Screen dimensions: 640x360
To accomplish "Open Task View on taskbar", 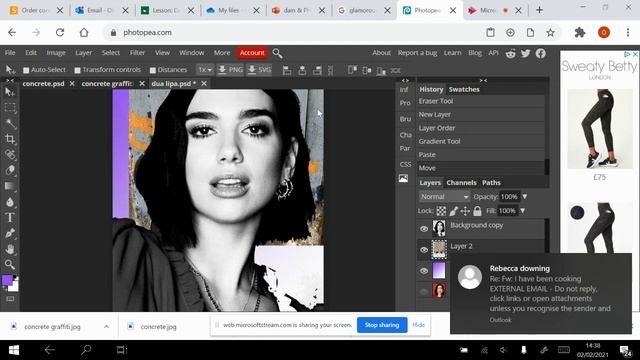I will pyautogui.click(x=122, y=350).
